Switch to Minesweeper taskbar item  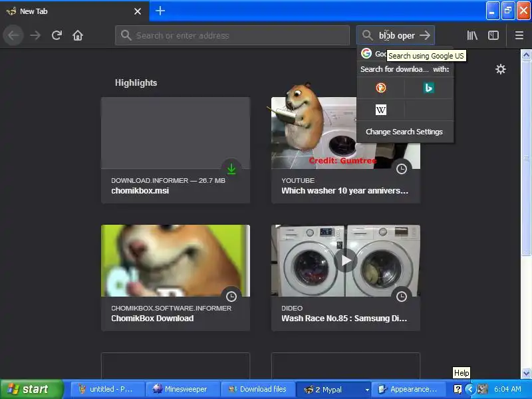pos(182,389)
